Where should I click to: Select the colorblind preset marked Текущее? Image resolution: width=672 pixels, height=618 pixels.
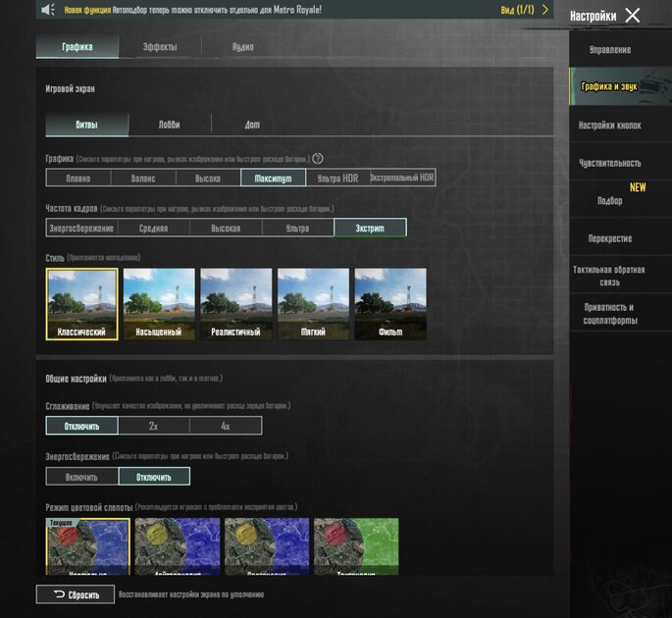point(87,546)
